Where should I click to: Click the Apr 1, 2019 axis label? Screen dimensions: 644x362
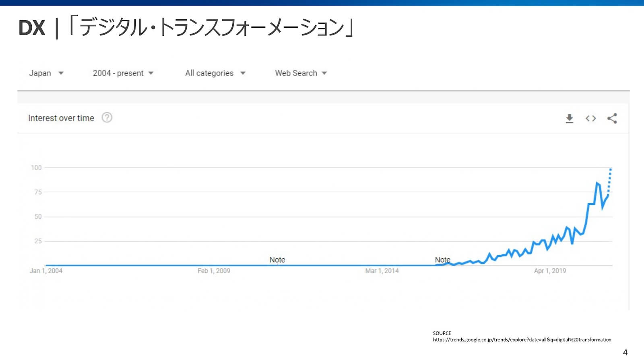tap(550, 271)
